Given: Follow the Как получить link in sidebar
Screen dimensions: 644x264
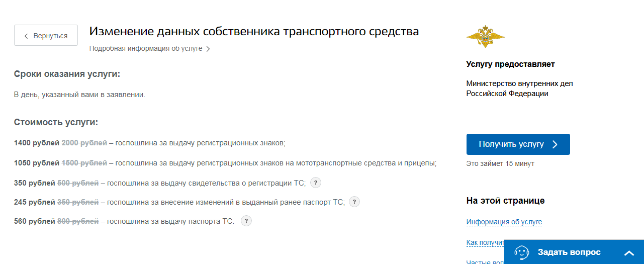Looking at the screenshot, I should [x=485, y=243].
